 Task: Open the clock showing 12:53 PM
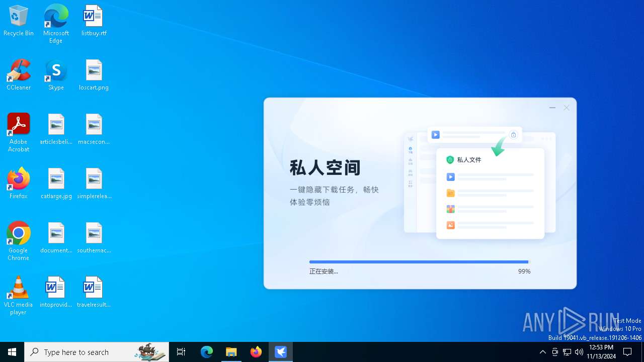[x=601, y=352]
